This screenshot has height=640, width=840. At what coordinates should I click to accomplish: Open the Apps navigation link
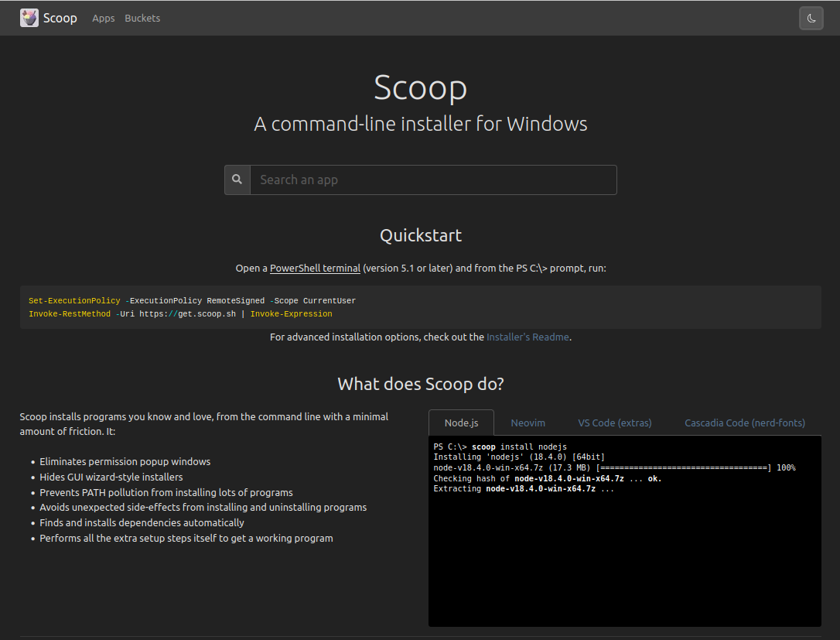104,19
